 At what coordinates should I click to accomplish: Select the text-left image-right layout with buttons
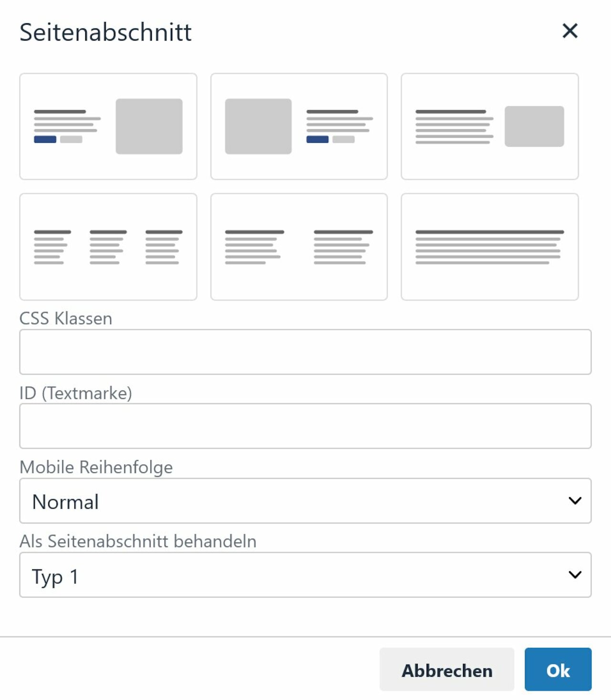pos(108,126)
